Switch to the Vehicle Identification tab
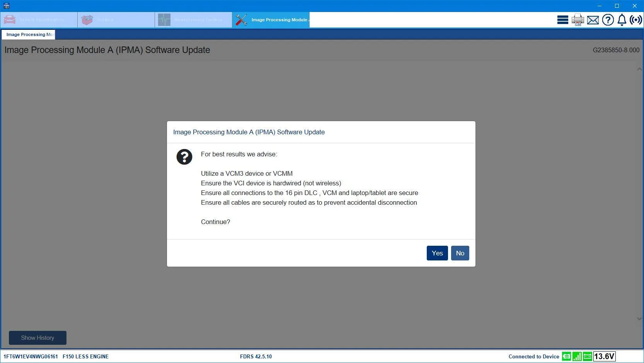Screen dimensions: 644x363 [39, 20]
